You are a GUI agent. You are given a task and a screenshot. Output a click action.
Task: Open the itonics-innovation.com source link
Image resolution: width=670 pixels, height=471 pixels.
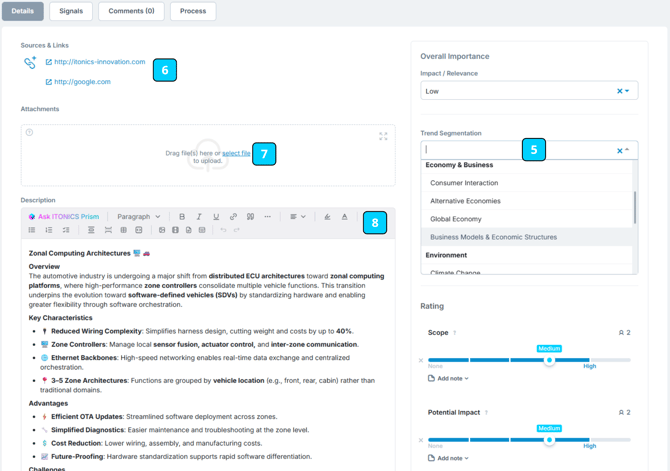point(99,62)
